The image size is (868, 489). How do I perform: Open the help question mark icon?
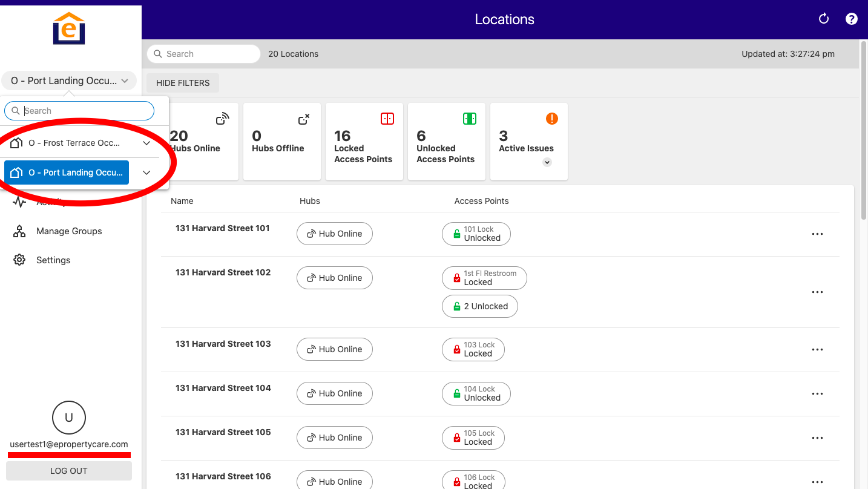851,19
